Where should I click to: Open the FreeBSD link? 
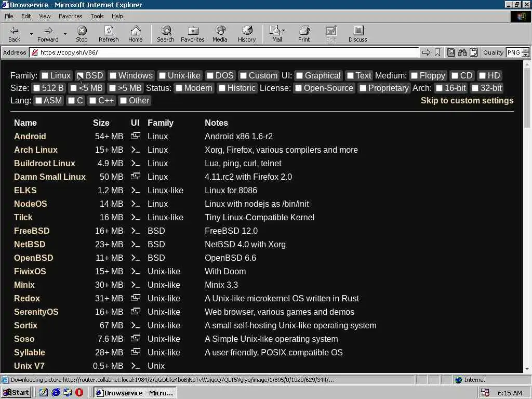click(32, 231)
